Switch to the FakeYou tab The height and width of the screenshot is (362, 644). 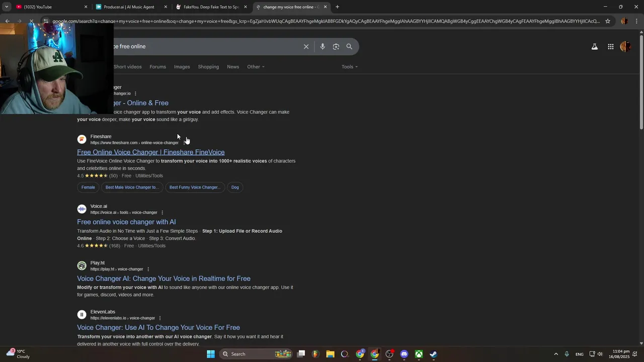pos(211,7)
